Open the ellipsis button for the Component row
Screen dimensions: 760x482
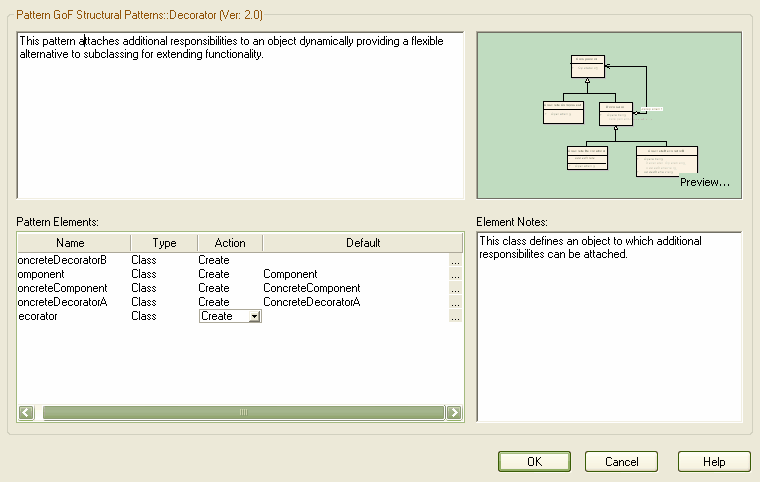455,274
